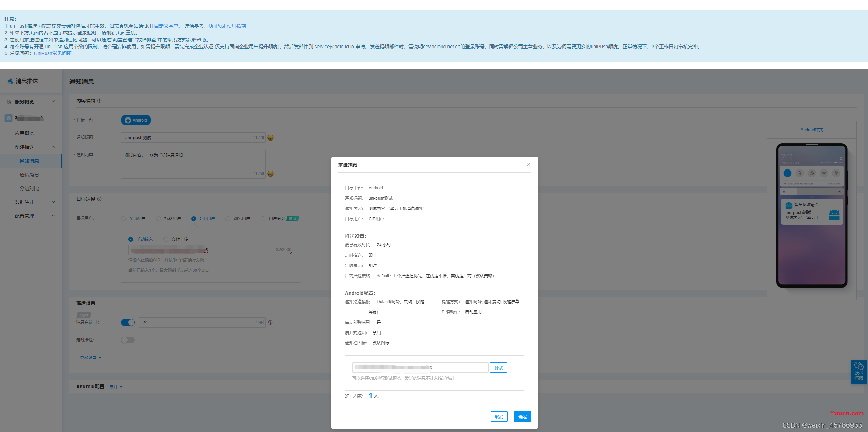Open the 自定义基座 link in notice
The width and height of the screenshot is (868, 432).
[166, 26]
